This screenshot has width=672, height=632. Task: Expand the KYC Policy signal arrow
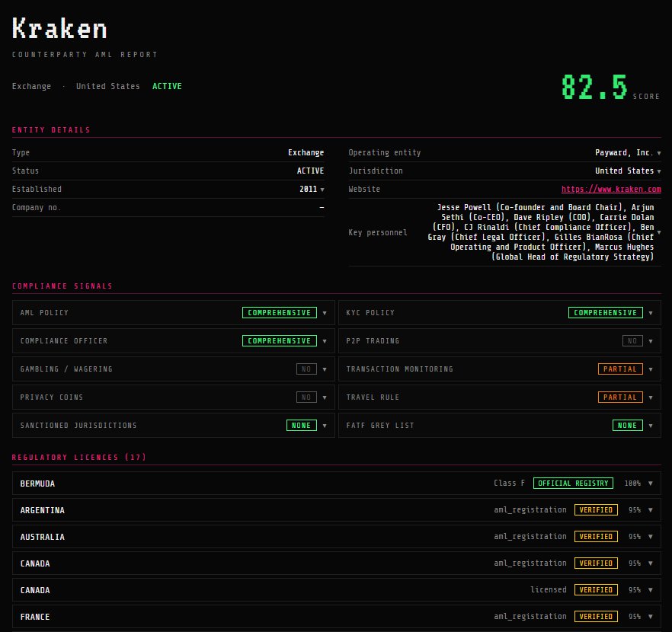651,313
